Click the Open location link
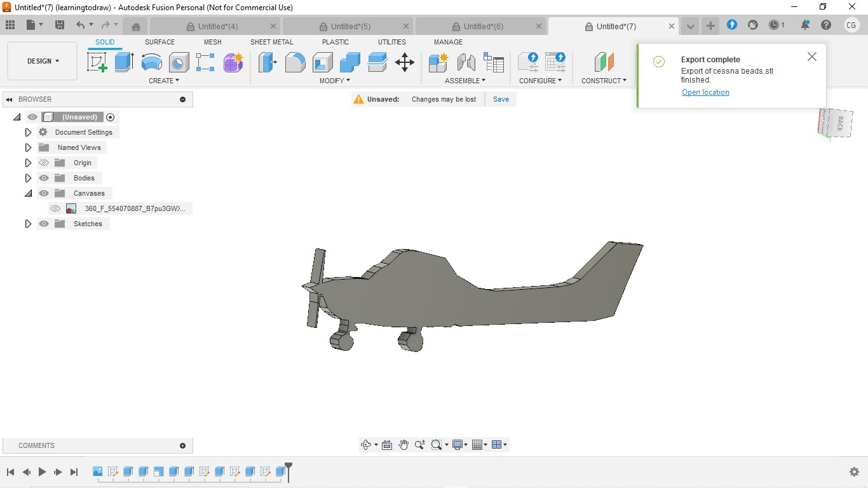 705,92
